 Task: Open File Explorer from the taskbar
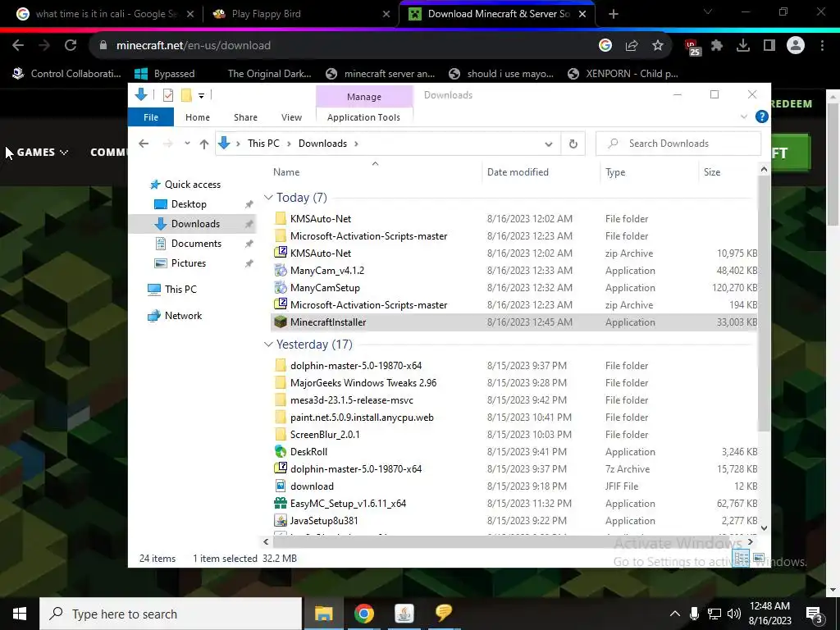[323, 614]
